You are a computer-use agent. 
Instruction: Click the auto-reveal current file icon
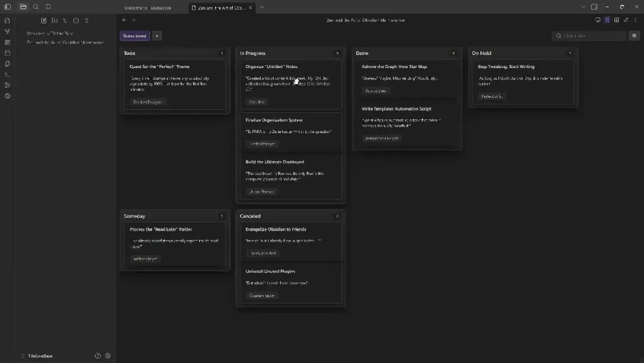[76, 20]
